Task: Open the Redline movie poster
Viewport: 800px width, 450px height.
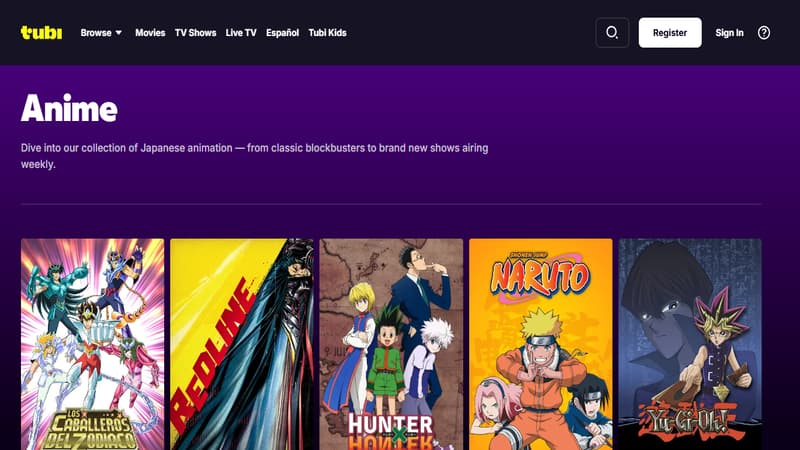Action: tap(242, 344)
